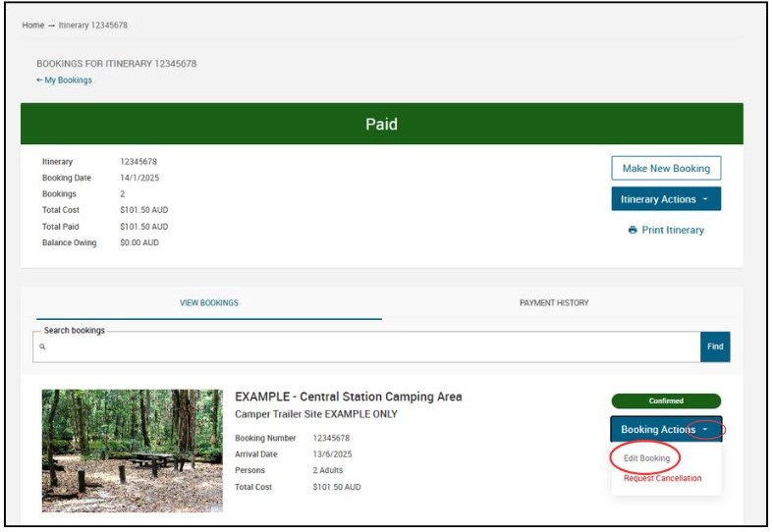
Task: Select the Balance Owing value $0.00 AUD
Action: point(139,242)
